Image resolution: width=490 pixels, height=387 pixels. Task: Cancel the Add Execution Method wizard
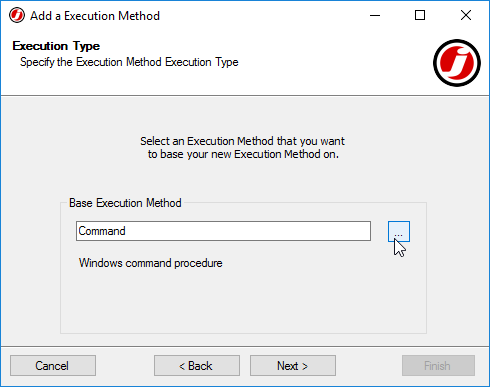53,366
